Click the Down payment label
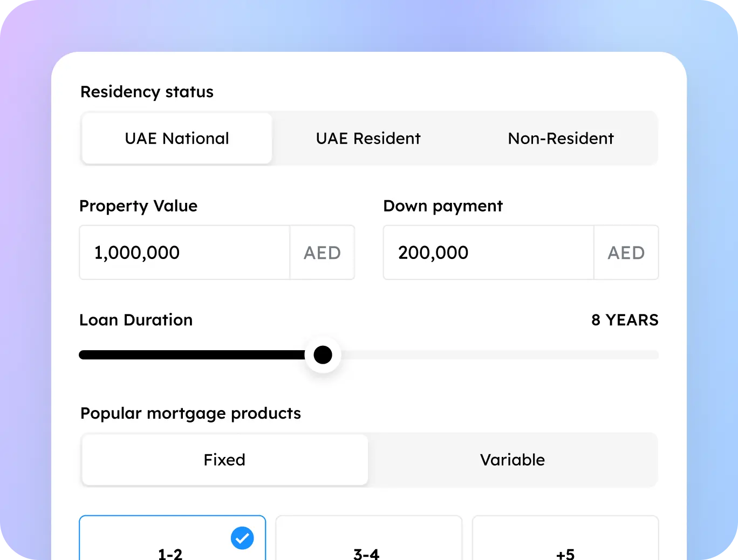Viewport: 738px width, 560px height. (x=442, y=206)
